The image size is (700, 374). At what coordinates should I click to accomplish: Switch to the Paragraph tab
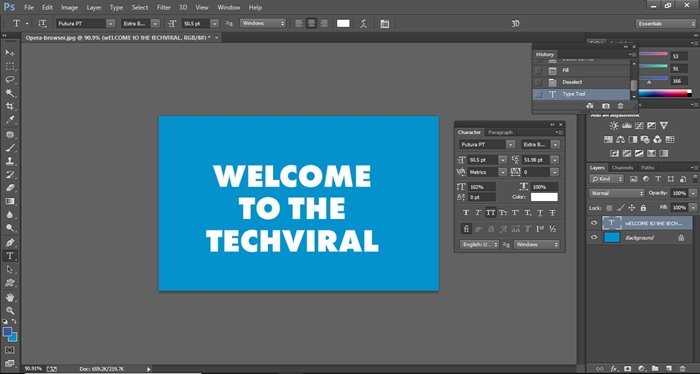500,133
